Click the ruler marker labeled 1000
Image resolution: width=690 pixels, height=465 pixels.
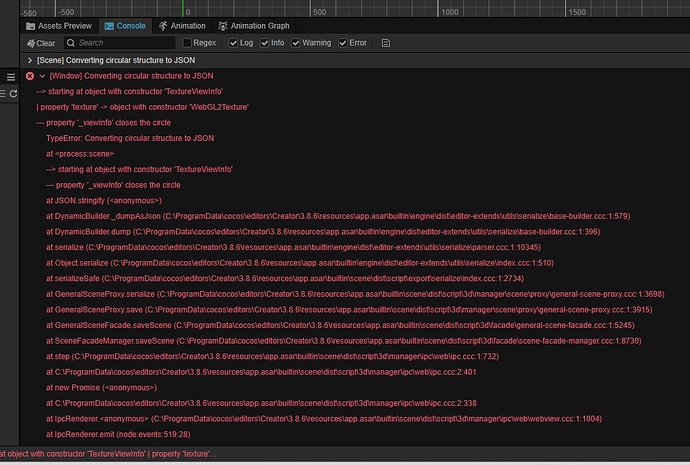[x=449, y=12]
